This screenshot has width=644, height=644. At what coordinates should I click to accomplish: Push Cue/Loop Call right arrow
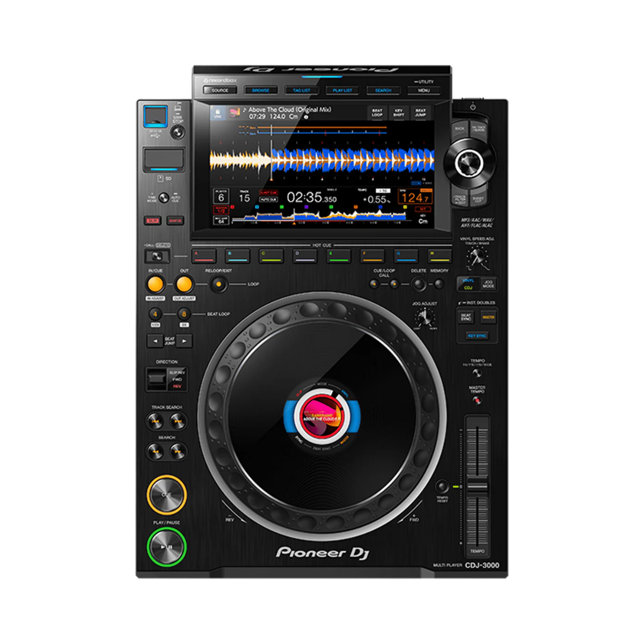(x=394, y=284)
